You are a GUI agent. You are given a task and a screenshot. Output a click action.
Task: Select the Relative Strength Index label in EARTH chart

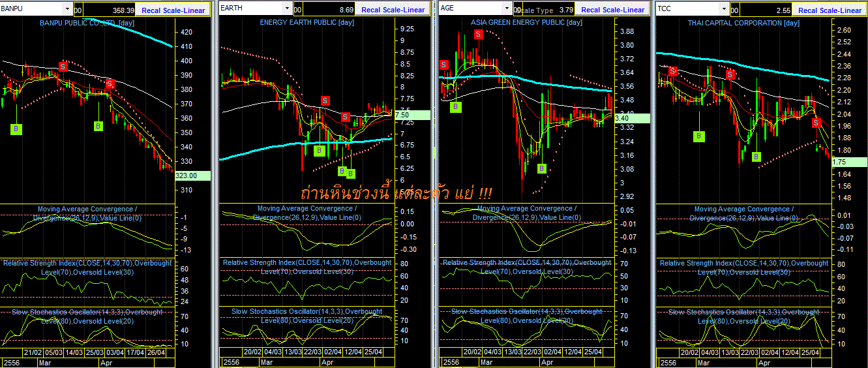pos(307,267)
